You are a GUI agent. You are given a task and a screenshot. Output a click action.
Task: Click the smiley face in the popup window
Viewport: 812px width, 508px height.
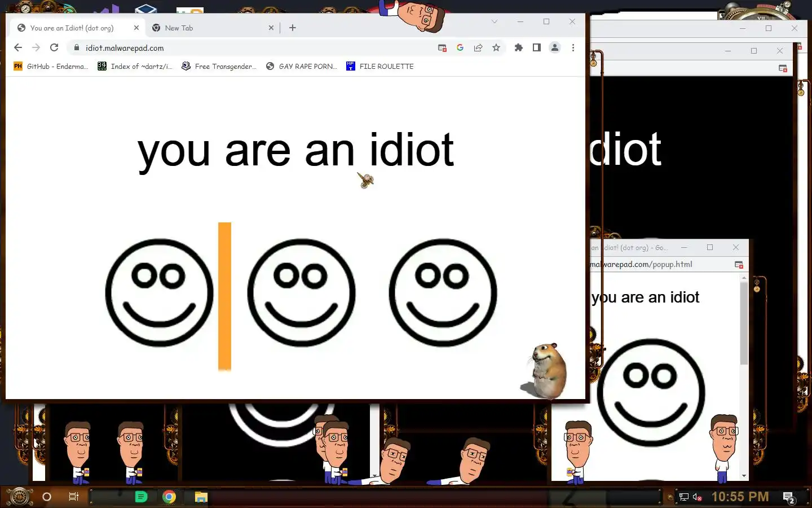coord(651,392)
